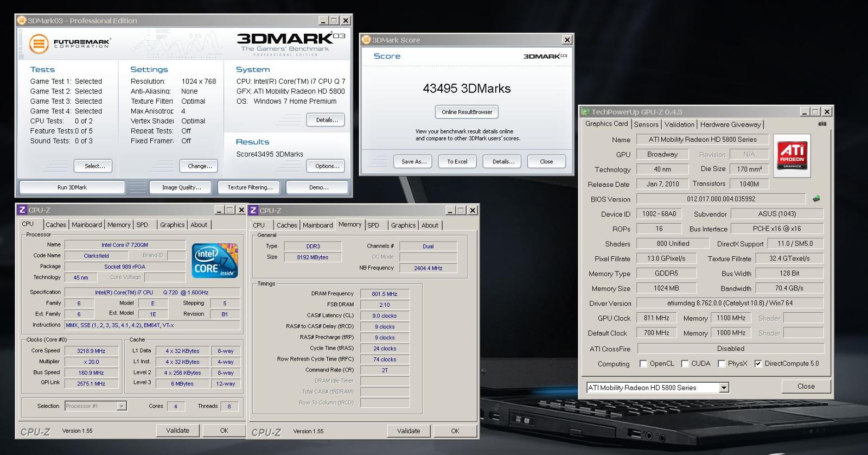The height and width of the screenshot is (455, 868).
Task: Click Validate in the Memory CPU-Z window
Action: (409, 431)
